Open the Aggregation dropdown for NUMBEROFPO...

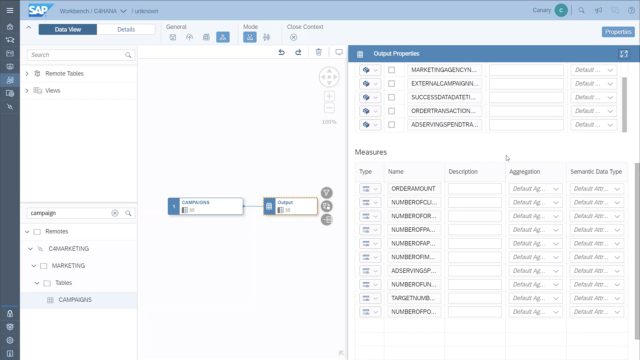point(535,312)
